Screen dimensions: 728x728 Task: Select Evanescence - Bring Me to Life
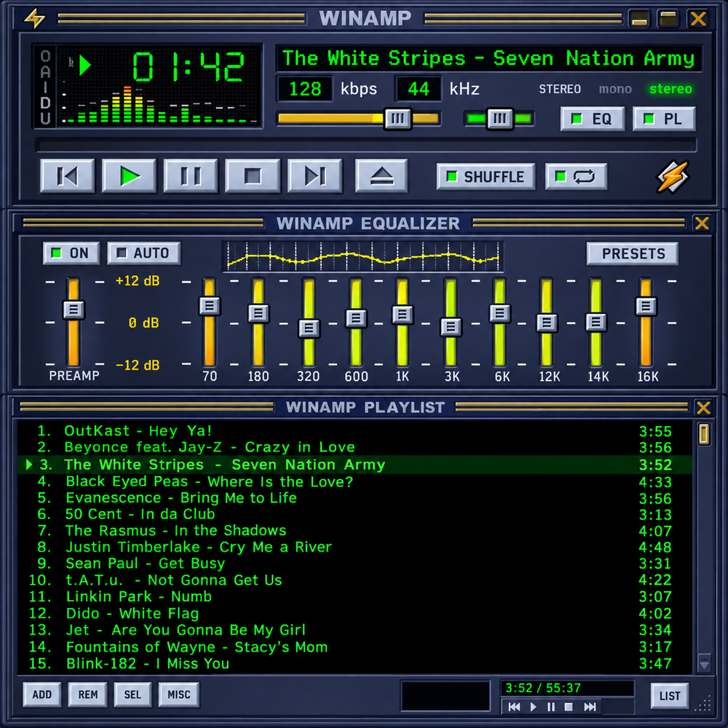(355, 498)
